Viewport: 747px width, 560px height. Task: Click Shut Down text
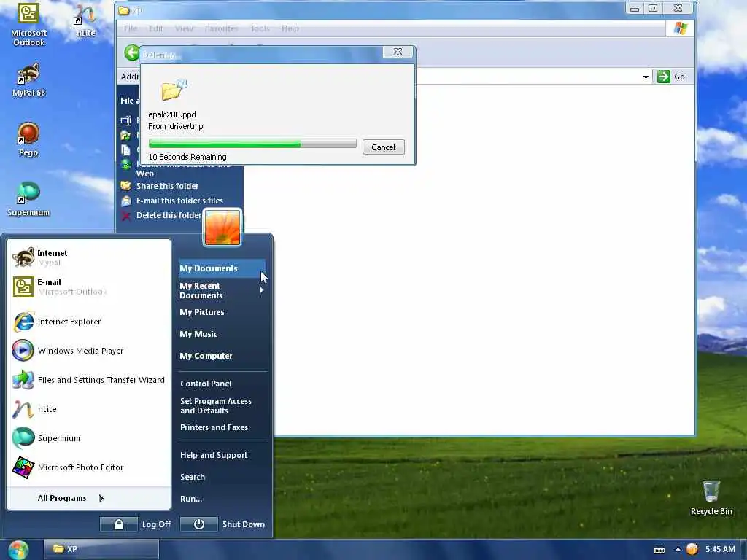point(244,524)
